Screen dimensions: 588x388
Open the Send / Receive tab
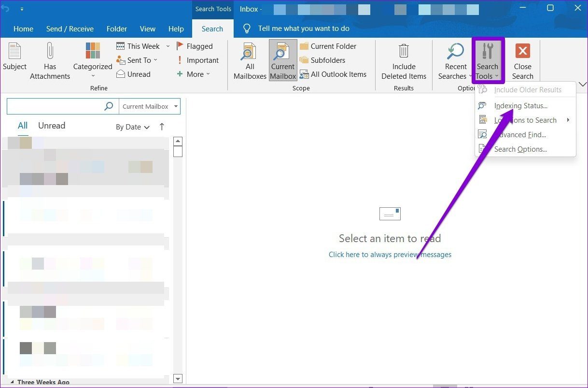click(70, 29)
